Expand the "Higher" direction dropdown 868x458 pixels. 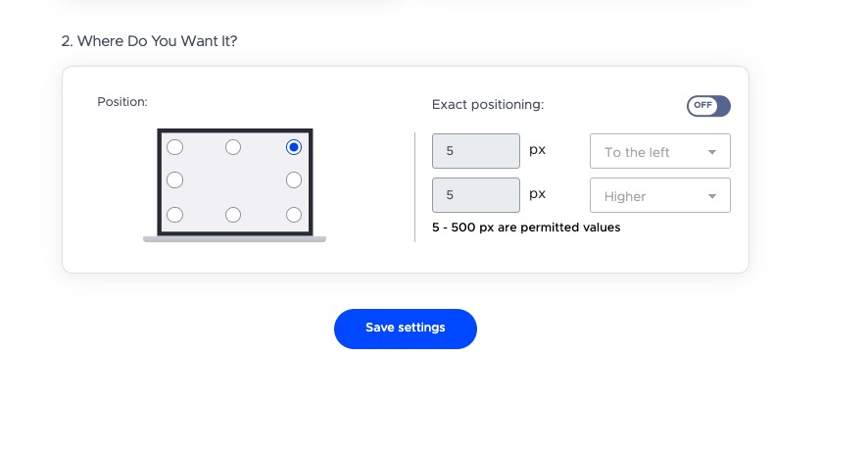pyautogui.click(x=659, y=196)
